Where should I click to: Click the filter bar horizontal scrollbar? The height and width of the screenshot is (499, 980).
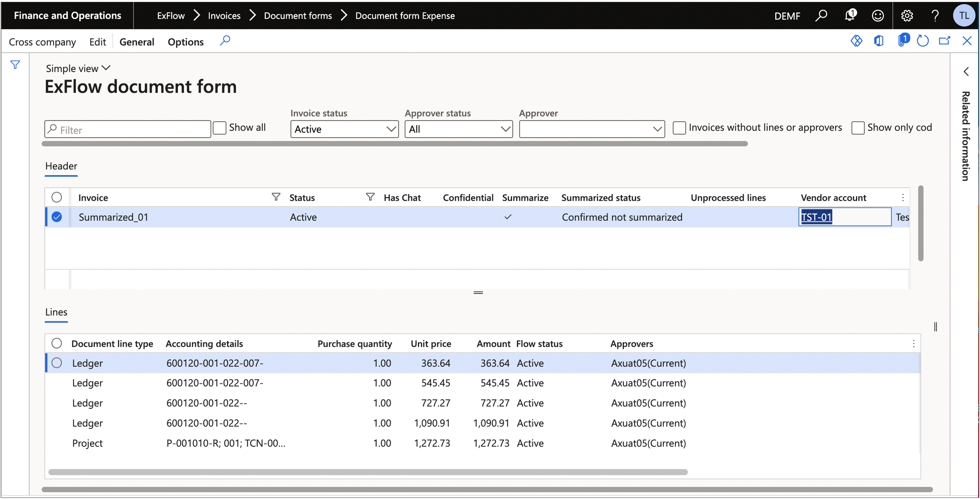click(395, 144)
